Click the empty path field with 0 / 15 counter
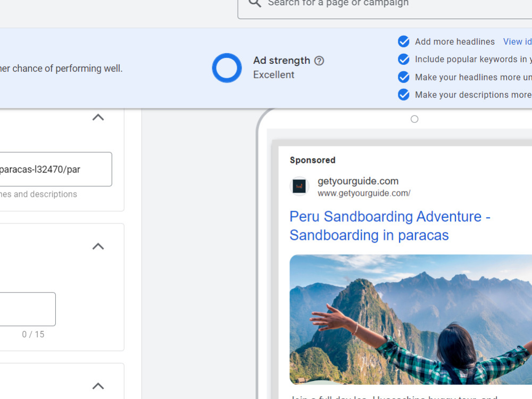This screenshot has width=532, height=399. tap(28, 309)
